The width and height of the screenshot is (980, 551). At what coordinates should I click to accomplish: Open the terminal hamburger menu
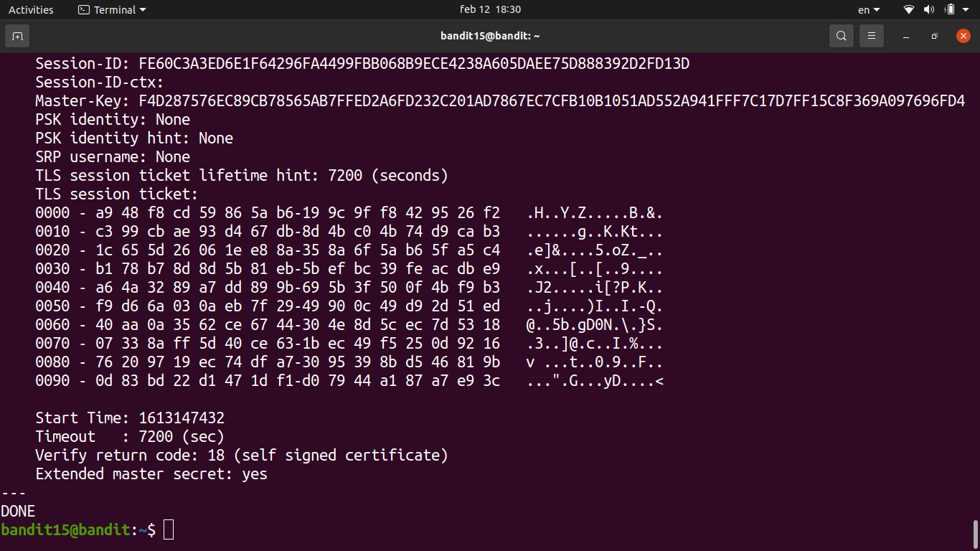pos(872,36)
